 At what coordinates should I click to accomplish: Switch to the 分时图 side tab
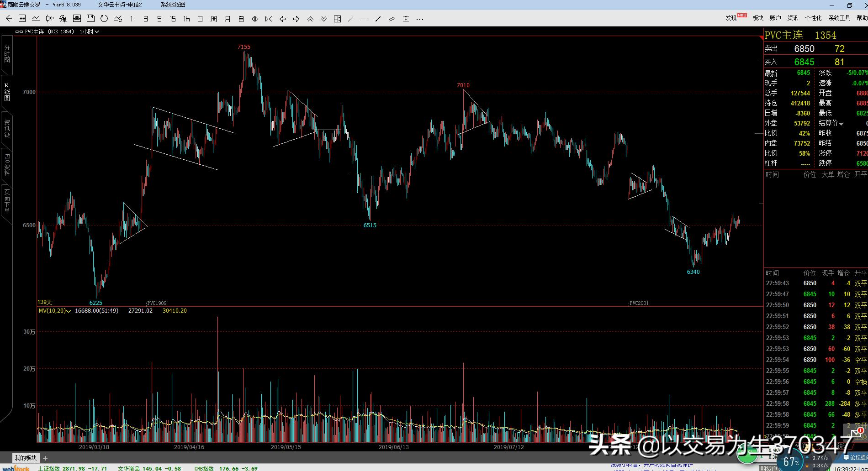click(7, 53)
